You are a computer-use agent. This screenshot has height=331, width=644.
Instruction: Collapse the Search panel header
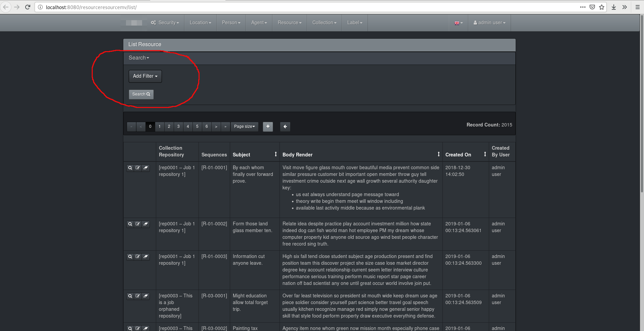point(138,58)
